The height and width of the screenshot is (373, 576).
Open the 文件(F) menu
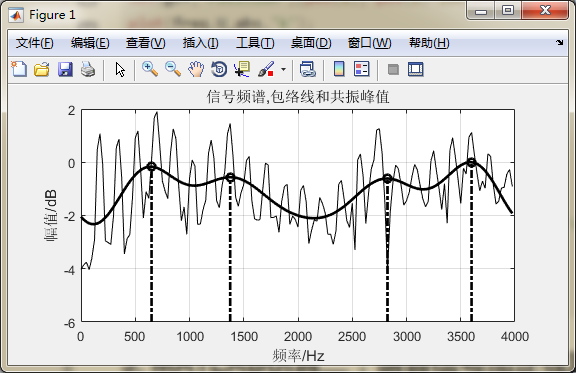click(x=35, y=43)
